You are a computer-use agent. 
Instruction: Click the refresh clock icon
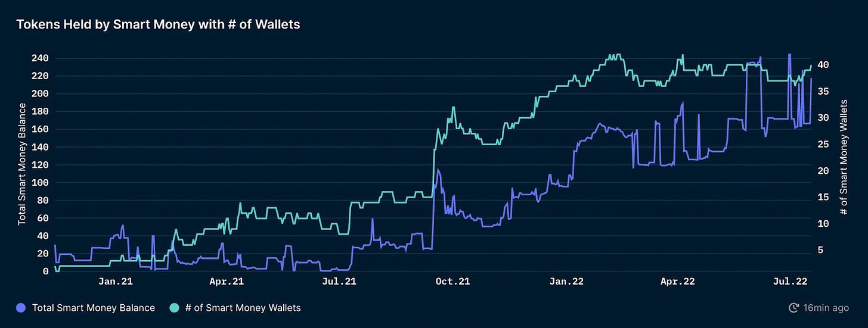[793, 308]
